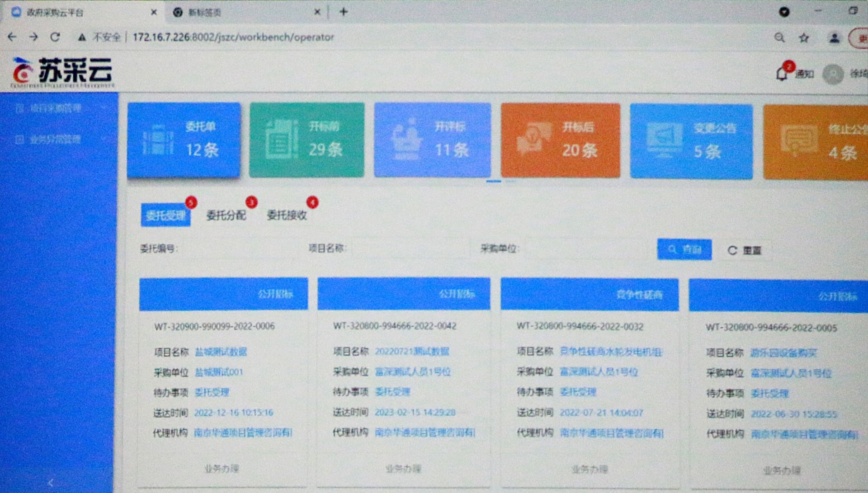
Task: Switch to the 委托接收 tab
Action: (x=287, y=215)
